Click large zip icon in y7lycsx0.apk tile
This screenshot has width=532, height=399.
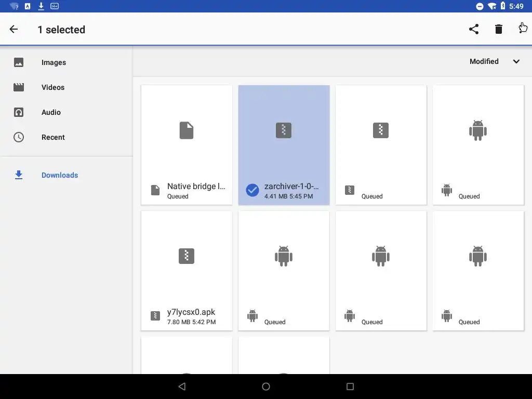click(x=187, y=256)
